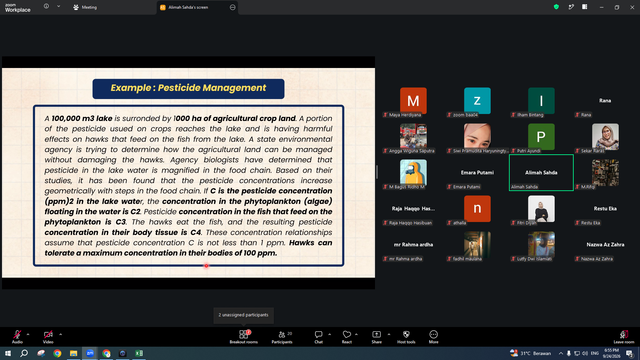
Task: Select Angga Wiguna Saputra's video tile
Action: click(413, 138)
